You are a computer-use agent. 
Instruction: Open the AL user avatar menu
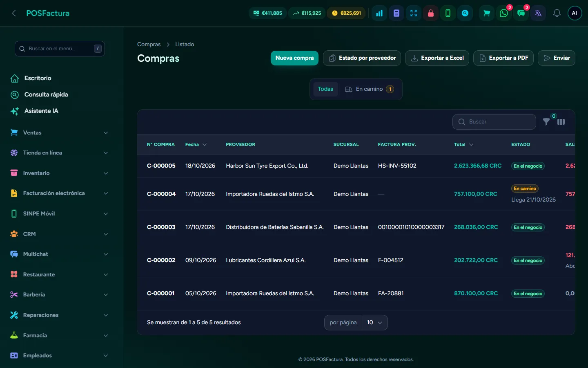click(575, 13)
